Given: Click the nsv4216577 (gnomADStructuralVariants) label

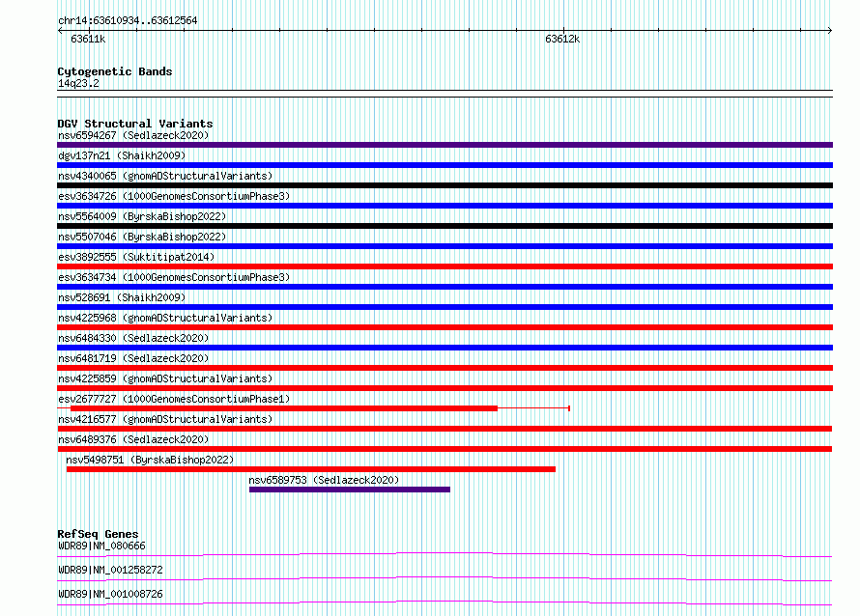Looking at the screenshot, I should 165,419.
